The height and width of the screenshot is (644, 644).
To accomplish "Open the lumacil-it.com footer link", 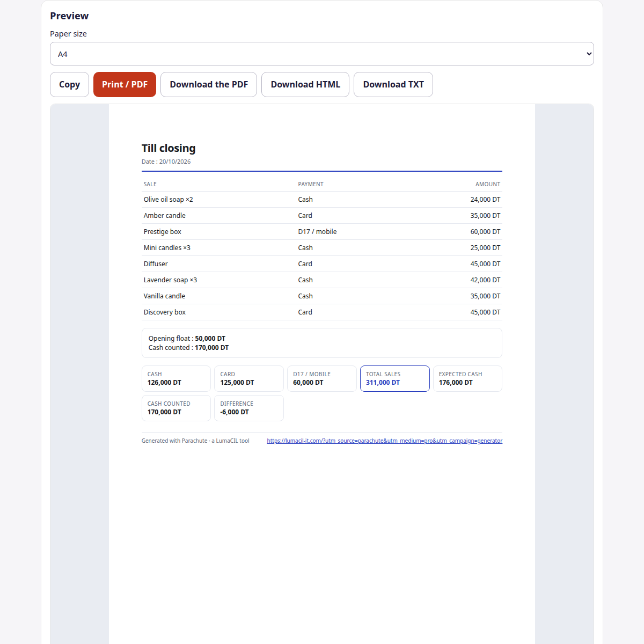I will click(x=385, y=441).
